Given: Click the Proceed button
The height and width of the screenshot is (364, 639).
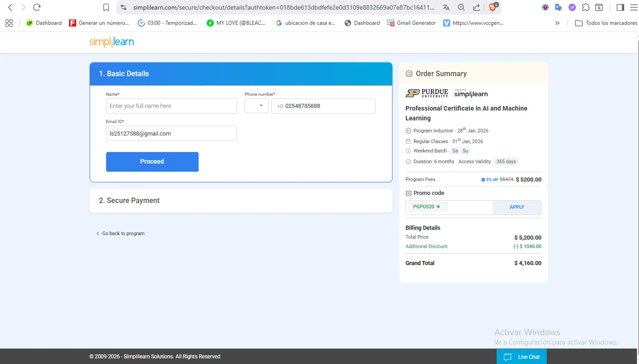Looking at the screenshot, I should [152, 162].
